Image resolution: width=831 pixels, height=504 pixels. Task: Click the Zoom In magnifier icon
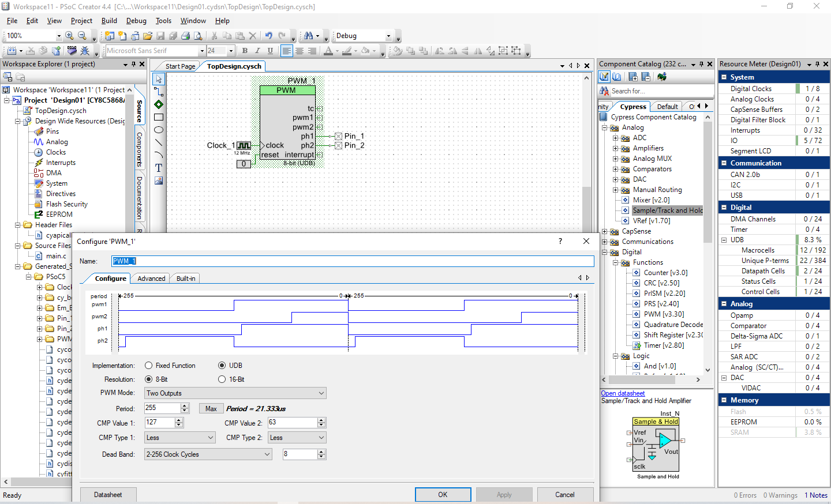(69, 36)
